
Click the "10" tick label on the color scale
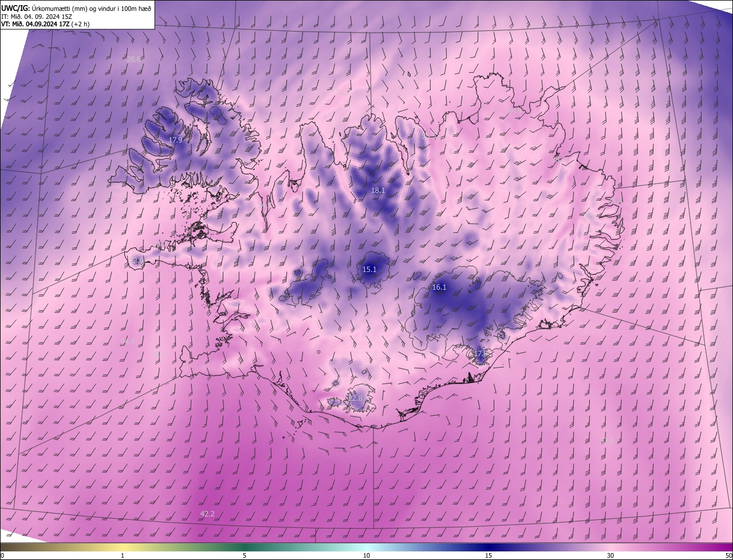[x=366, y=555]
